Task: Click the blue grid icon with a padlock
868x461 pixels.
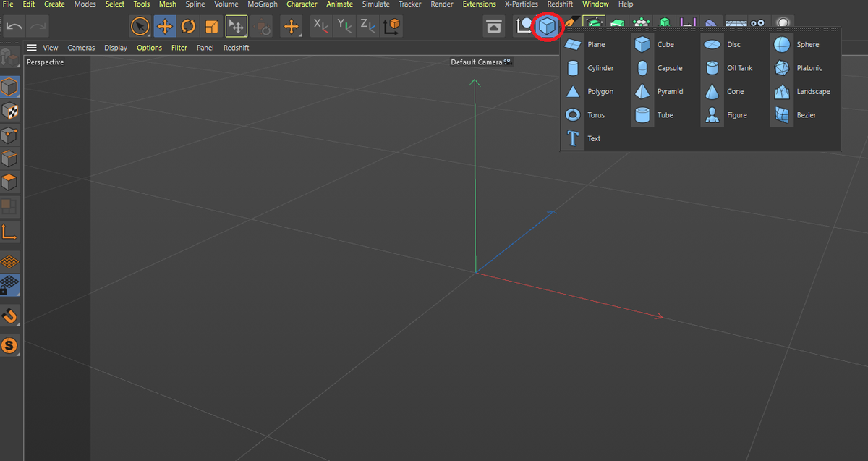Action: pyautogui.click(x=9, y=284)
